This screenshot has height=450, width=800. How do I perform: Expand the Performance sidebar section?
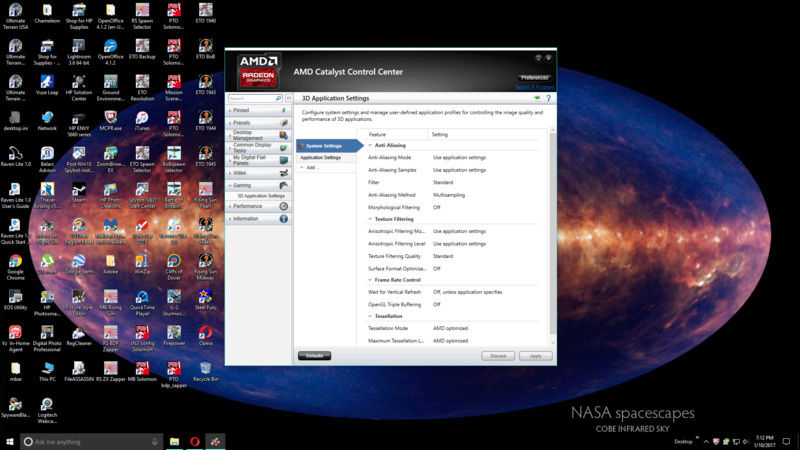pos(259,206)
